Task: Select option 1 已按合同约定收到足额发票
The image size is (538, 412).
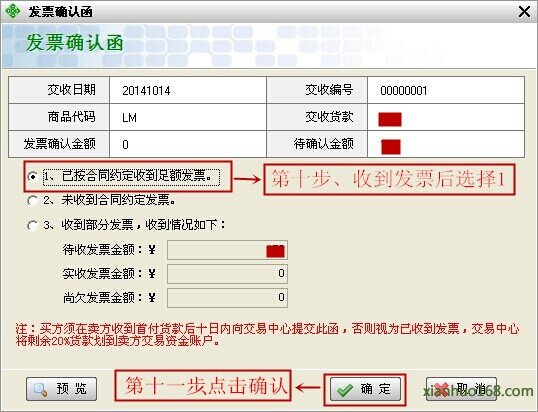Action: click(32, 177)
